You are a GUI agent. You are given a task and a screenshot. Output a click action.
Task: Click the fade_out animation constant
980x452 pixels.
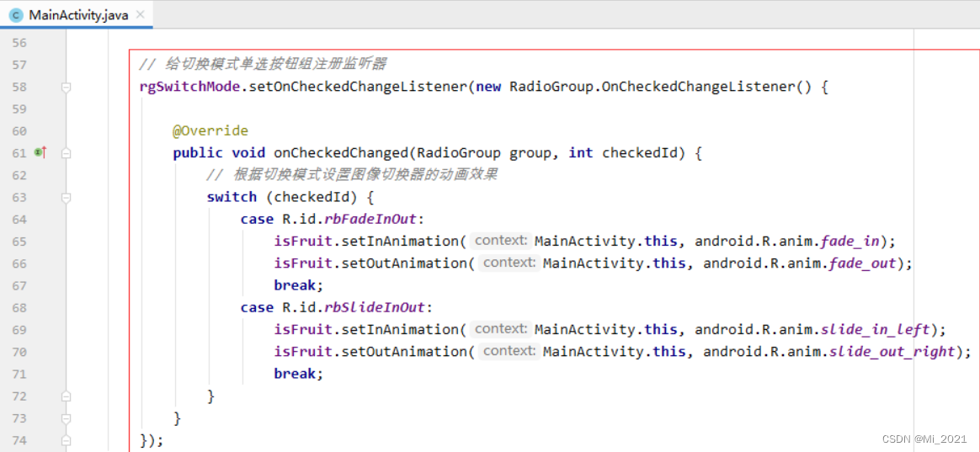point(862,263)
